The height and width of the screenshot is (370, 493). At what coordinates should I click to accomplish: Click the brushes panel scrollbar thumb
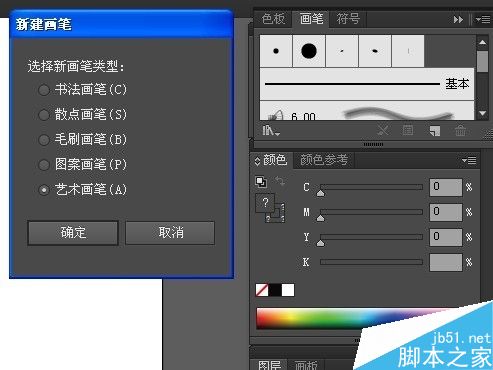point(482,61)
